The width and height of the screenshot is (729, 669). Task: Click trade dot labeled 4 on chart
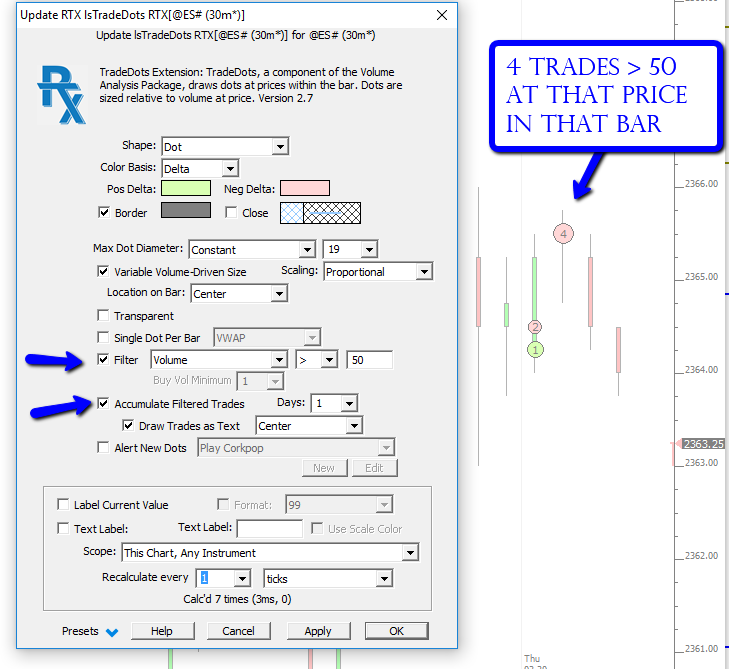tap(563, 233)
